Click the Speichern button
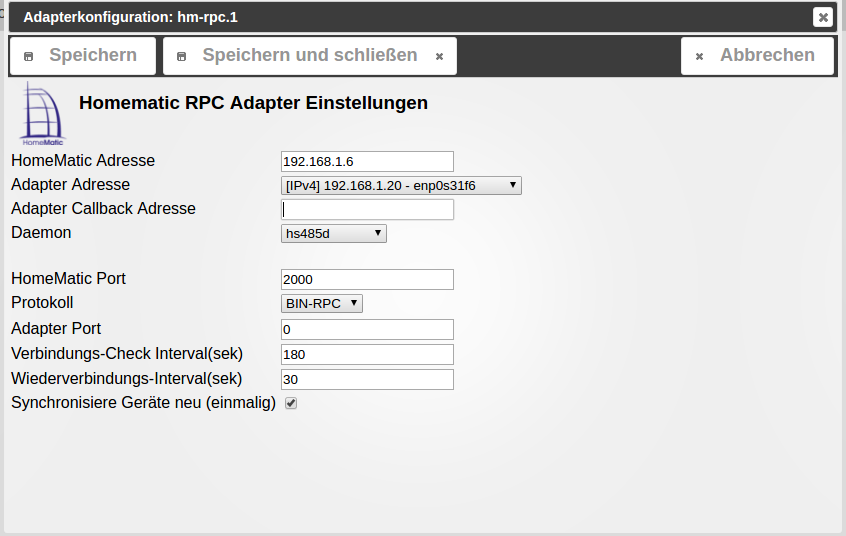The width and height of the screenshot is (846, 536). (x=83, y=56)
